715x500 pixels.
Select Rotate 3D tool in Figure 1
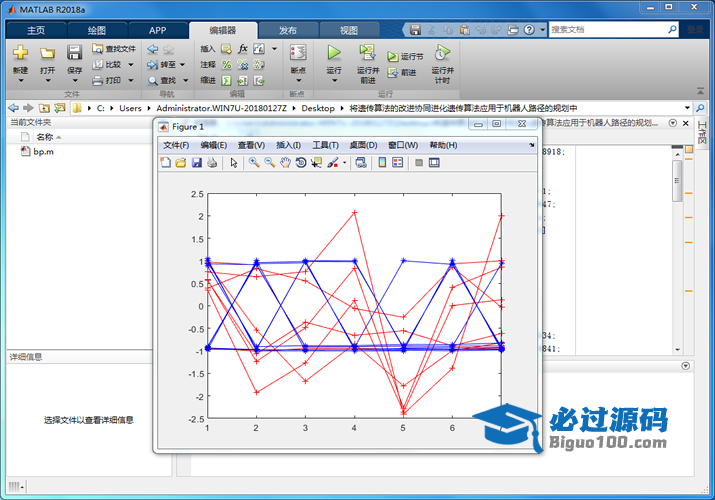[x=301, y=163]
